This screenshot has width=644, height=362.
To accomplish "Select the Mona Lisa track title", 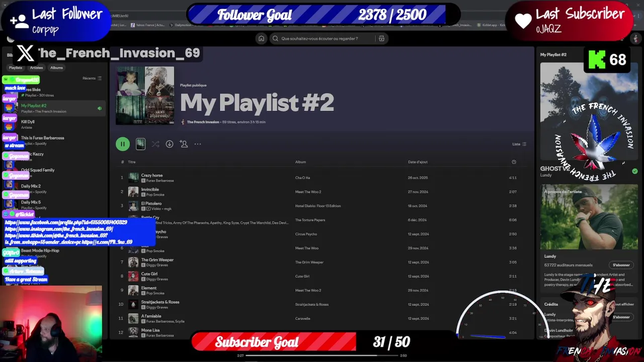I will click(150, 330).
